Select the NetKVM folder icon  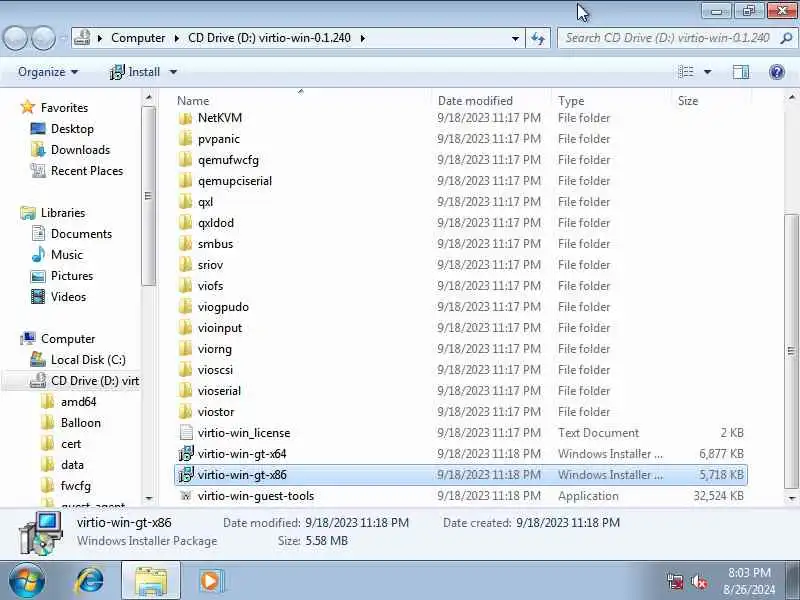coord(186,118)
